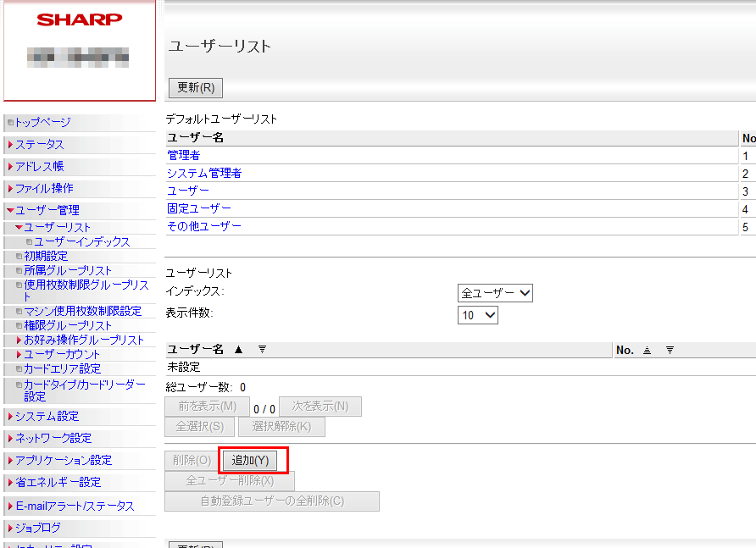Open カードエリア設定 in sidebar

point(62,368)
